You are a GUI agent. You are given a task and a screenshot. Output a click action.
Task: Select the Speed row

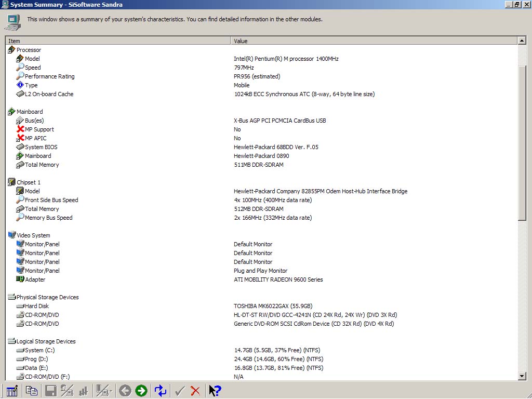[33, 68]
